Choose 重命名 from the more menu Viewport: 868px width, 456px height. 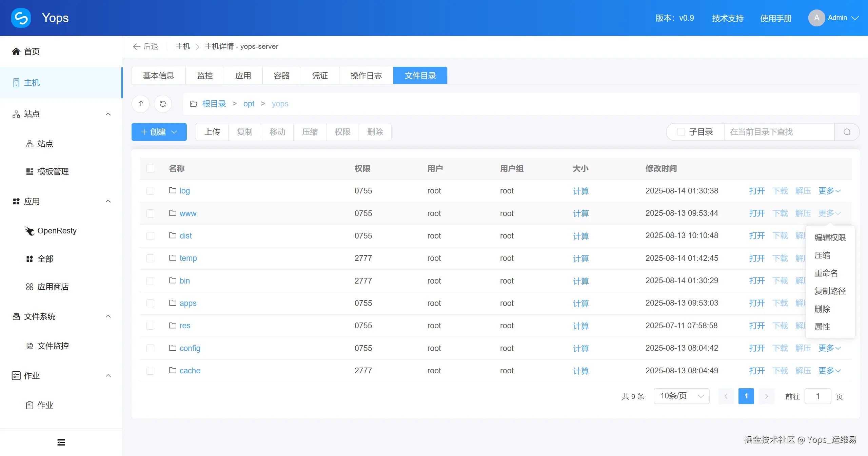click(826, 273)
